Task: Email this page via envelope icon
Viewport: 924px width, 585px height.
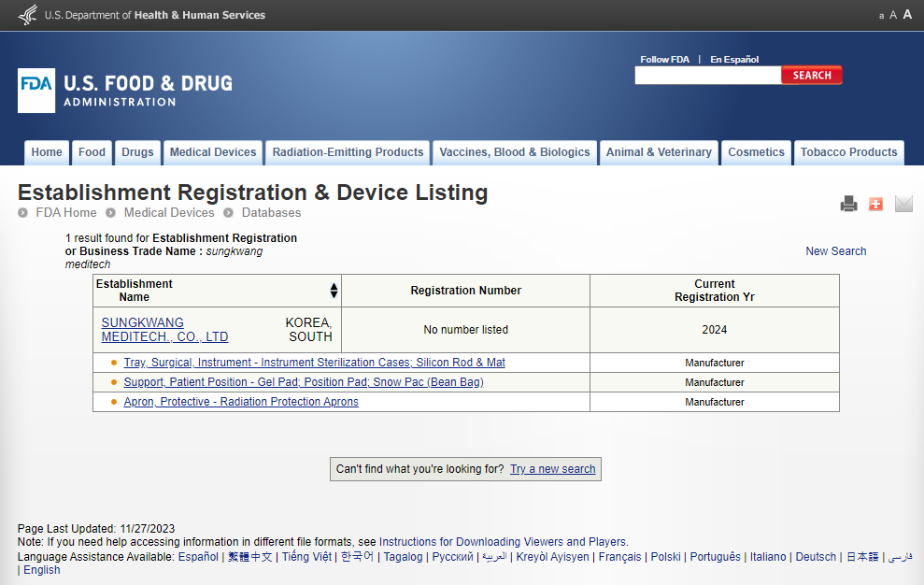Action: point(903,204)
